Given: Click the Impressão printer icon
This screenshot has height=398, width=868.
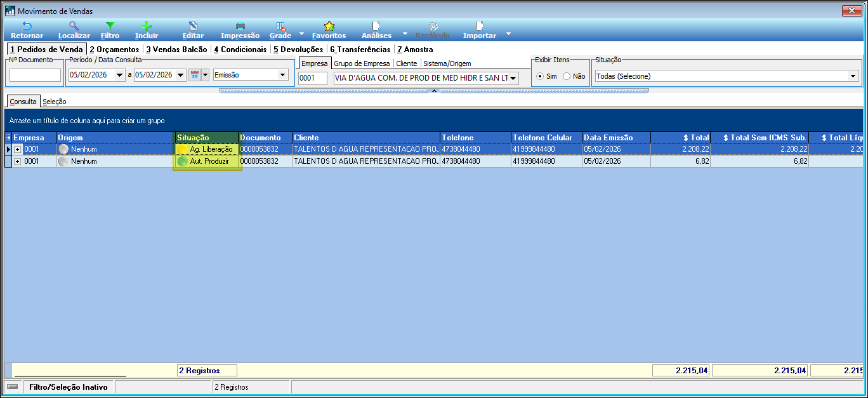Looking at the screenshot, I should tap(240, 27).
